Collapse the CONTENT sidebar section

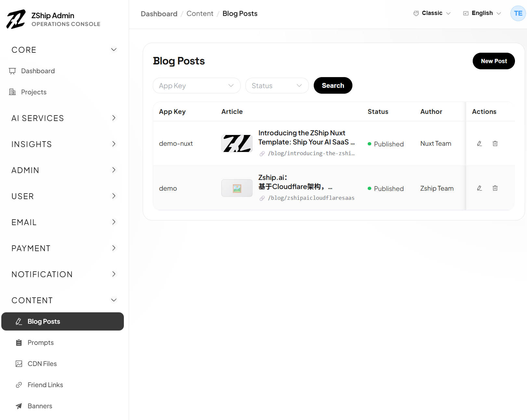[64, 300]
